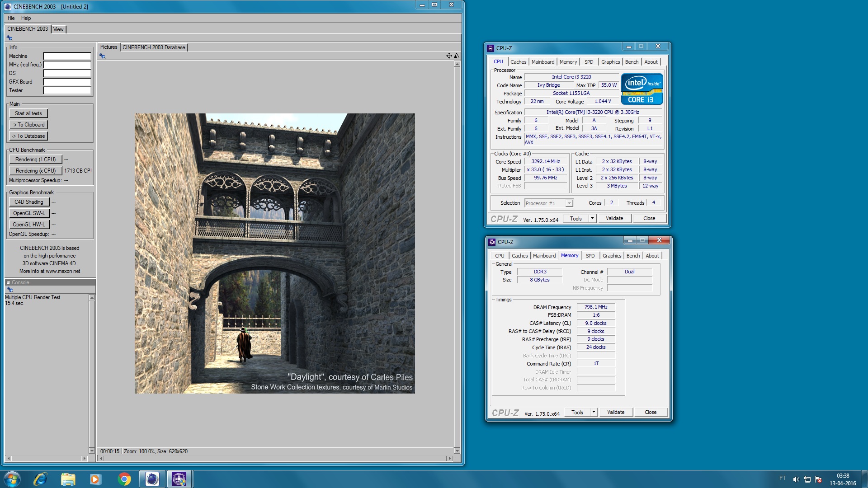Click the To Clipboard button
Viewport: 868px width, 488px height.
28,125
